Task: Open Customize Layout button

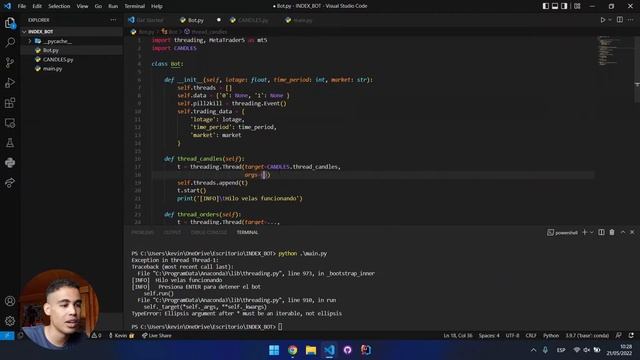Action: point(577,6)
